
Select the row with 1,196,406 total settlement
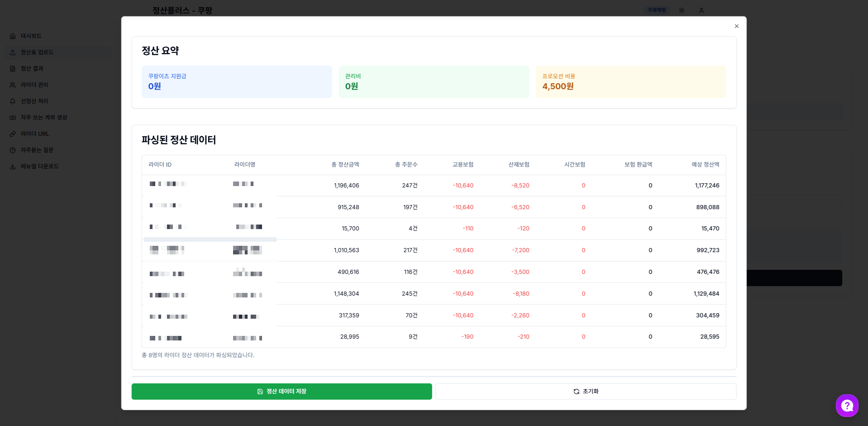(x=434, y=186)
